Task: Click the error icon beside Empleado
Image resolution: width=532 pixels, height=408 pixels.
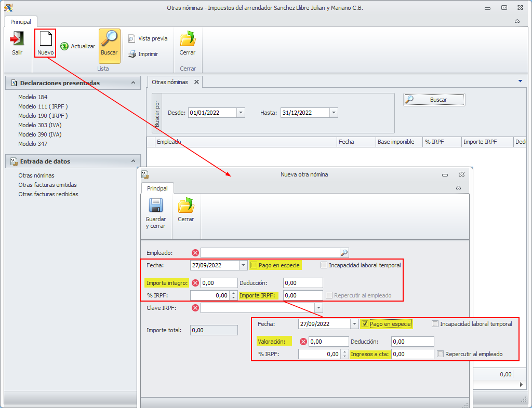Action: (x=195, y=253)
